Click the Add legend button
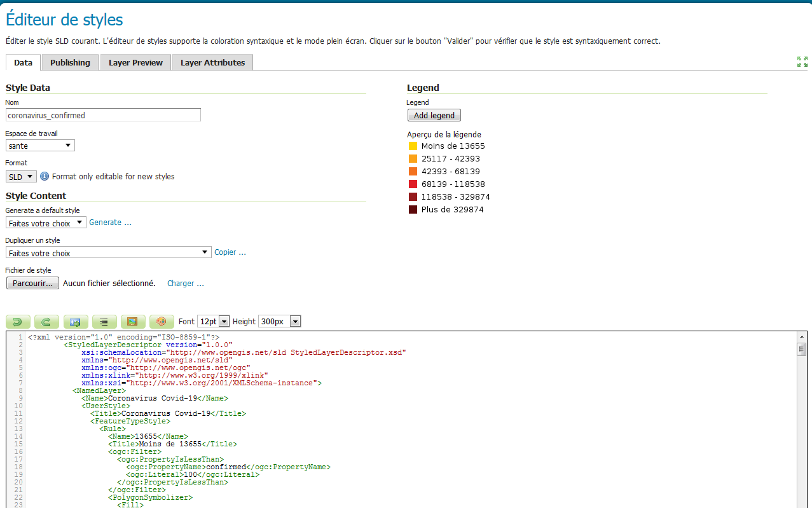The width and height of the screenshot is (812, 508). [434, 115]
